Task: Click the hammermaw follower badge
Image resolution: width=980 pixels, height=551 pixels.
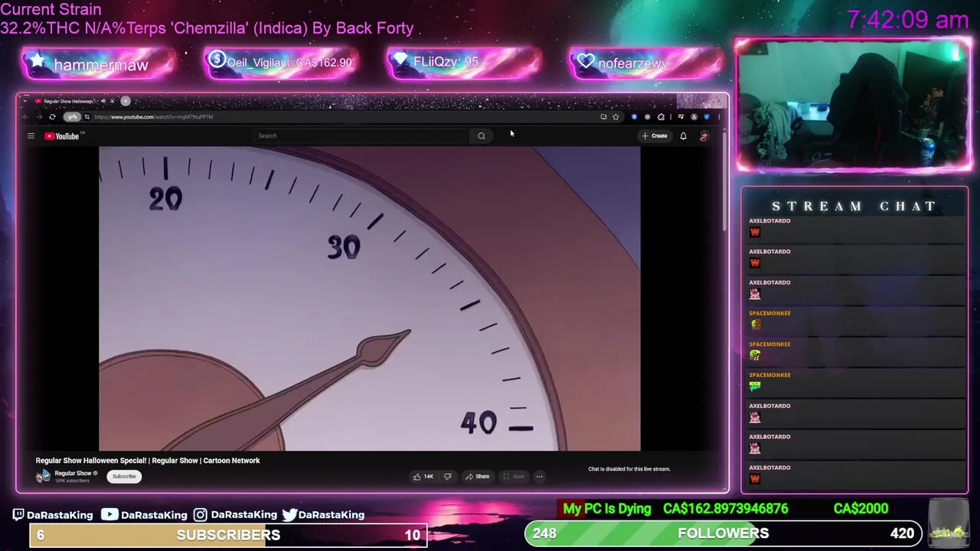Action: (100, 64)
